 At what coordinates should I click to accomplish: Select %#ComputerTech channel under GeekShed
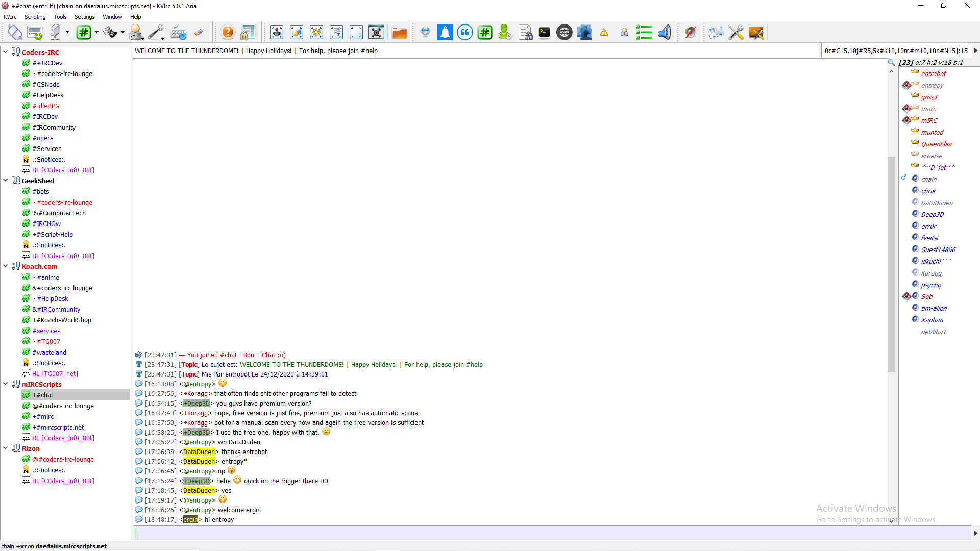[x=59, y=213]
